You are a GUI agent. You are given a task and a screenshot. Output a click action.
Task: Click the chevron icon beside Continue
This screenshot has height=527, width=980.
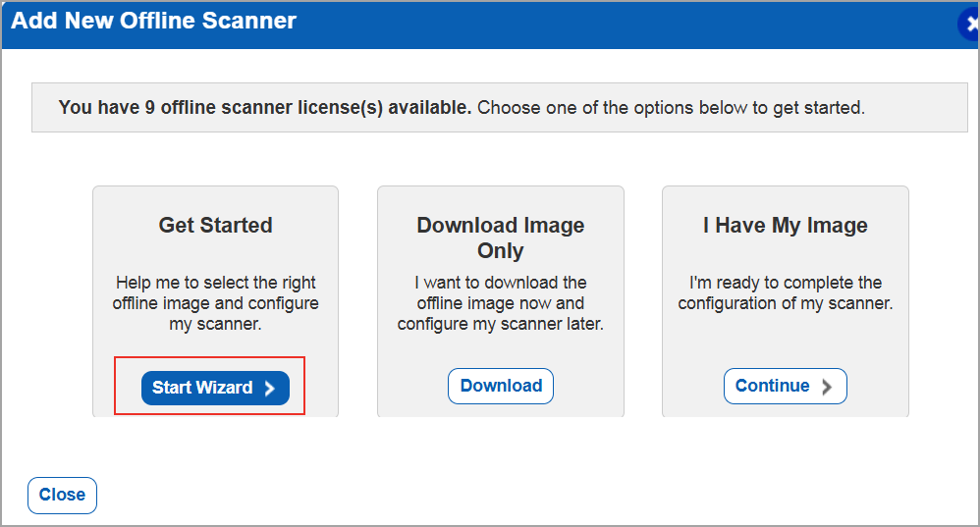(x=827, y=387)
